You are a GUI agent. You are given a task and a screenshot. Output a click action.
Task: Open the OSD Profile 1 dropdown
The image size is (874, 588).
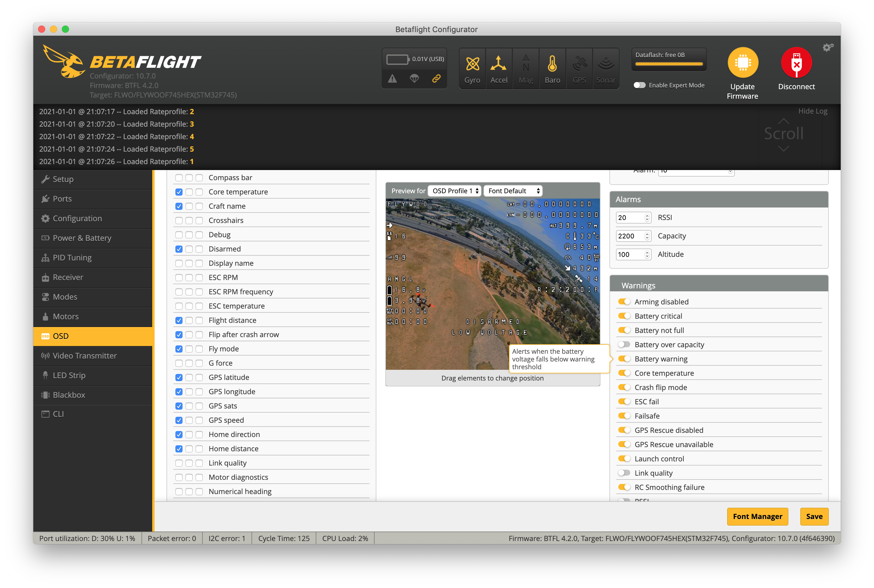click(x=455, y=191)
